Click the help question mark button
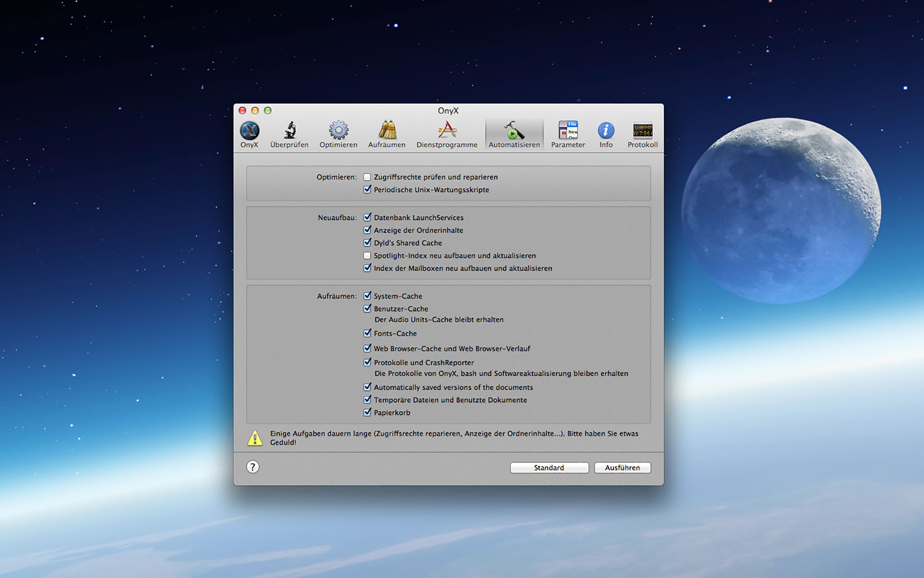The width and height of the screenshot is (924, 578). pos(252,467)
